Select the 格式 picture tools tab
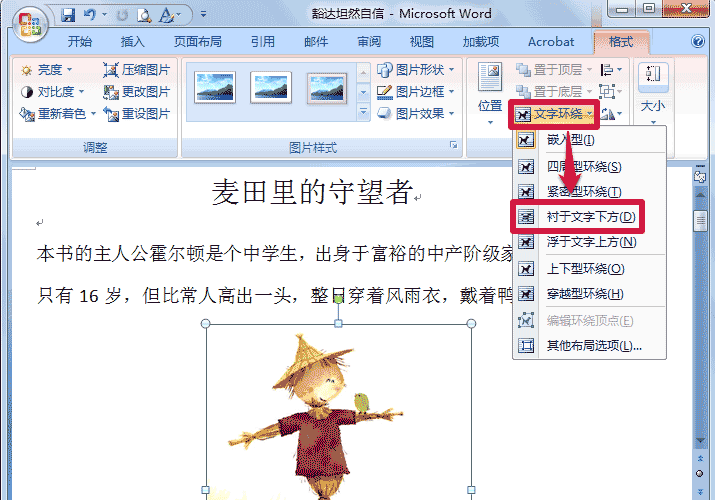This screenshot has width=715, height=500. coord(621,42)
